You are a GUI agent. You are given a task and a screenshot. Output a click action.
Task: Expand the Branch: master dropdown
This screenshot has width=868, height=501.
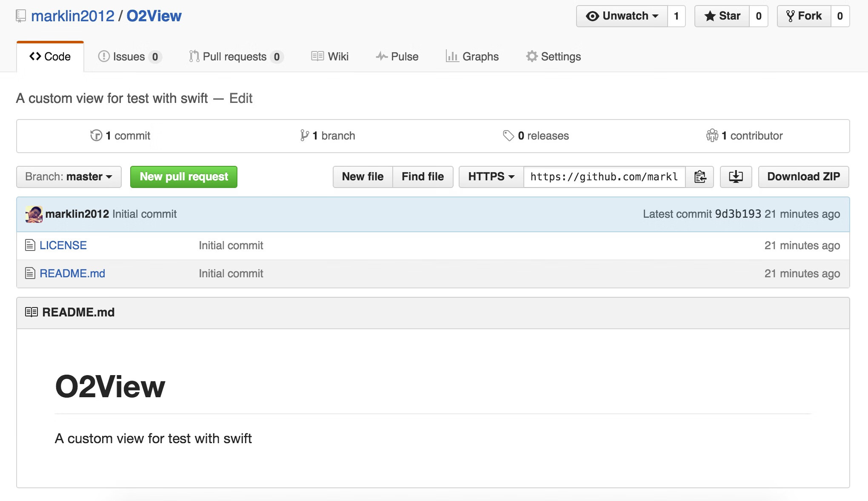tap(69, 177)
